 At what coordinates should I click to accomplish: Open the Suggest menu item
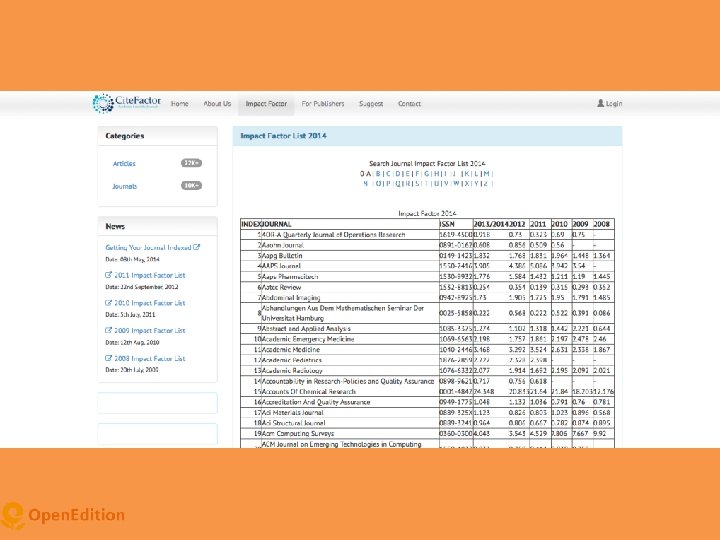(371, 104)
